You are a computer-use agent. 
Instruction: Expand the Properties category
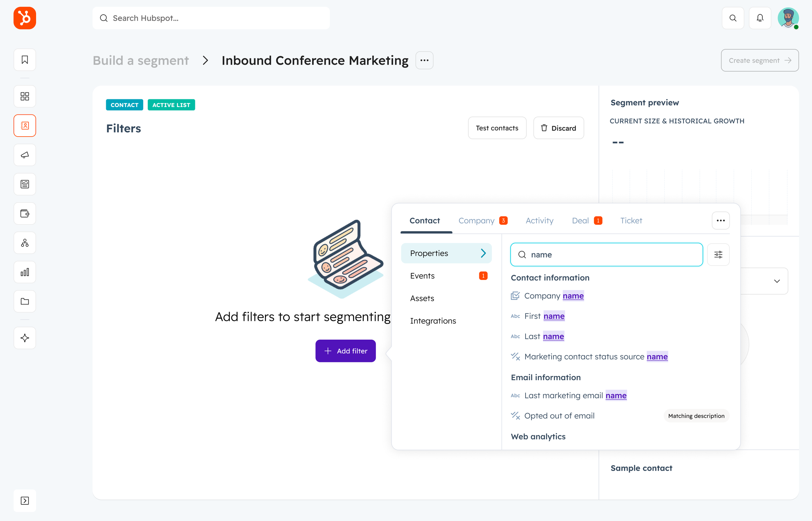(x=446, y=253)
